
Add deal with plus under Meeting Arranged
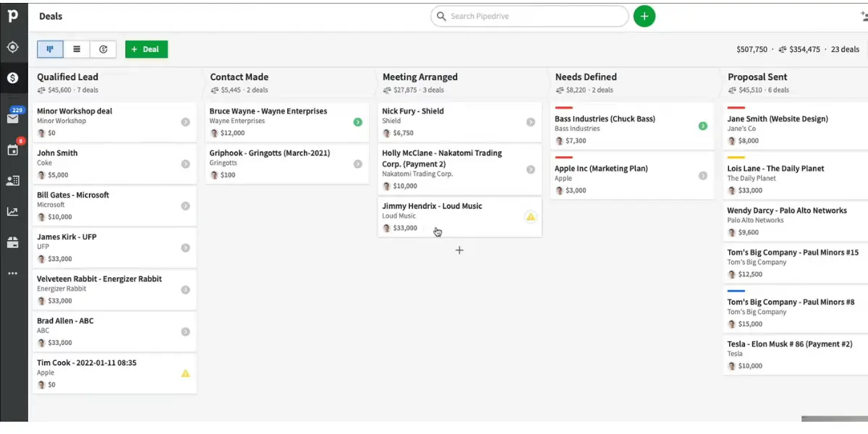click(x=459, y=250)
